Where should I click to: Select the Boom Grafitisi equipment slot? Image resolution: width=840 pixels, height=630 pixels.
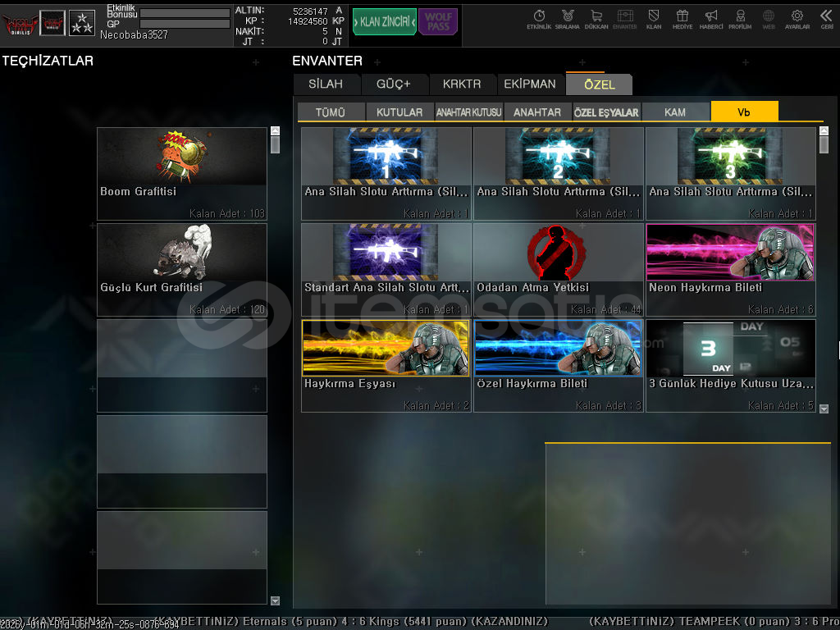coord(182,174)
